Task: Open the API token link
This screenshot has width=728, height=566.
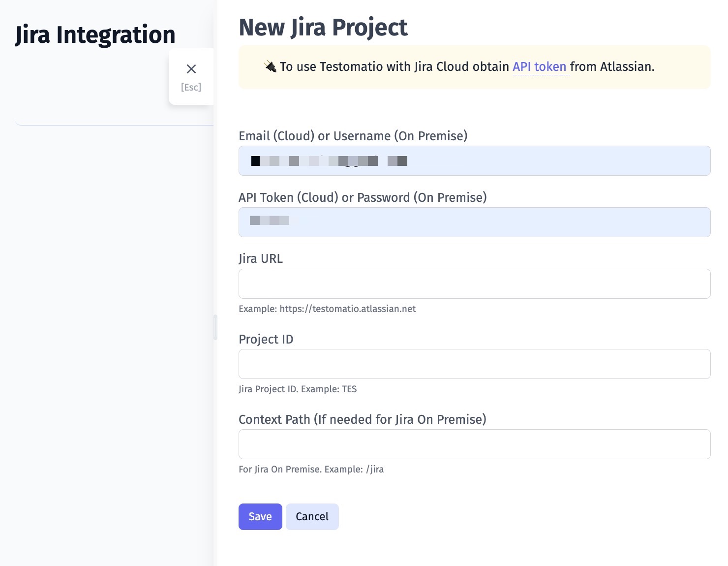Action: point(539,66)
